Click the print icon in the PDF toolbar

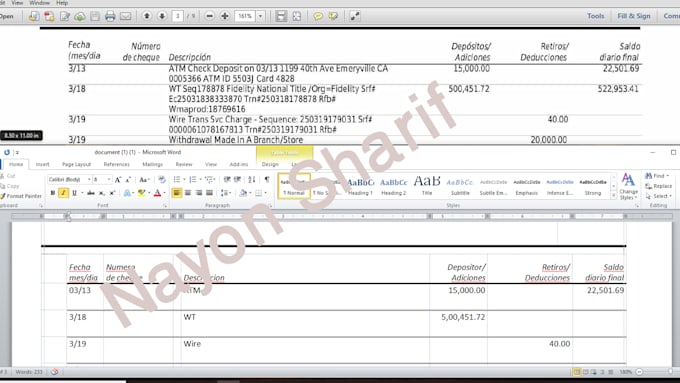pos(110,16)
